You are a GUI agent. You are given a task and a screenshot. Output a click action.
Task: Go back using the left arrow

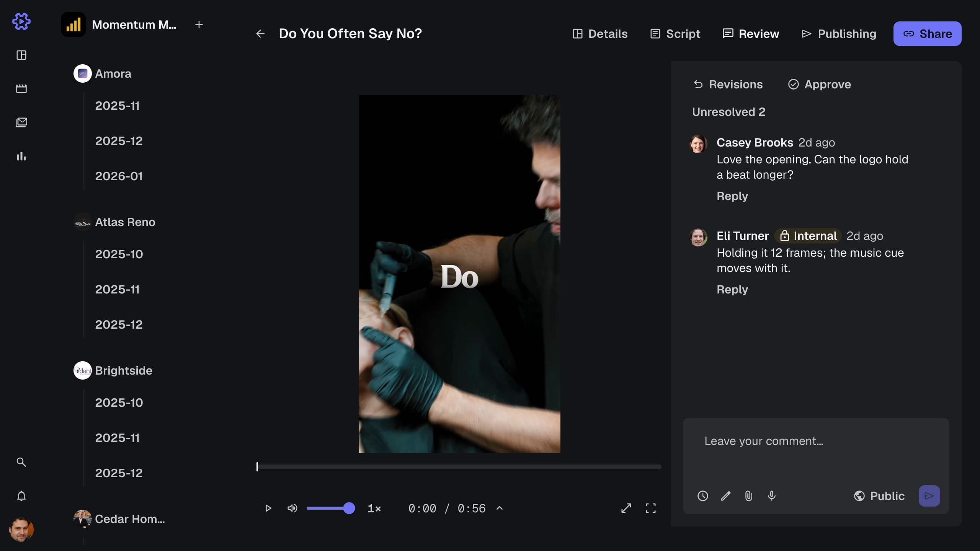[260, 34]
